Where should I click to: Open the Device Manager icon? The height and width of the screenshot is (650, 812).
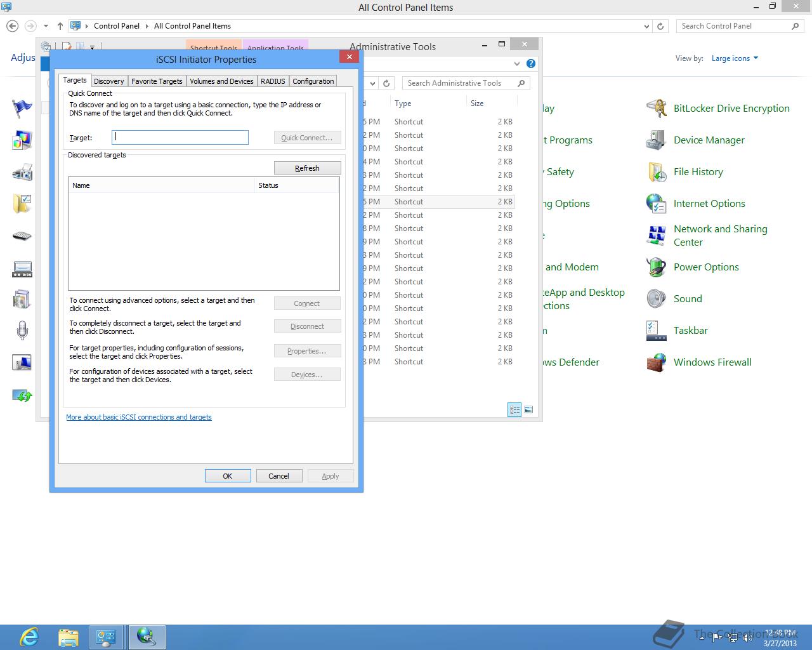tap(656, 140)
